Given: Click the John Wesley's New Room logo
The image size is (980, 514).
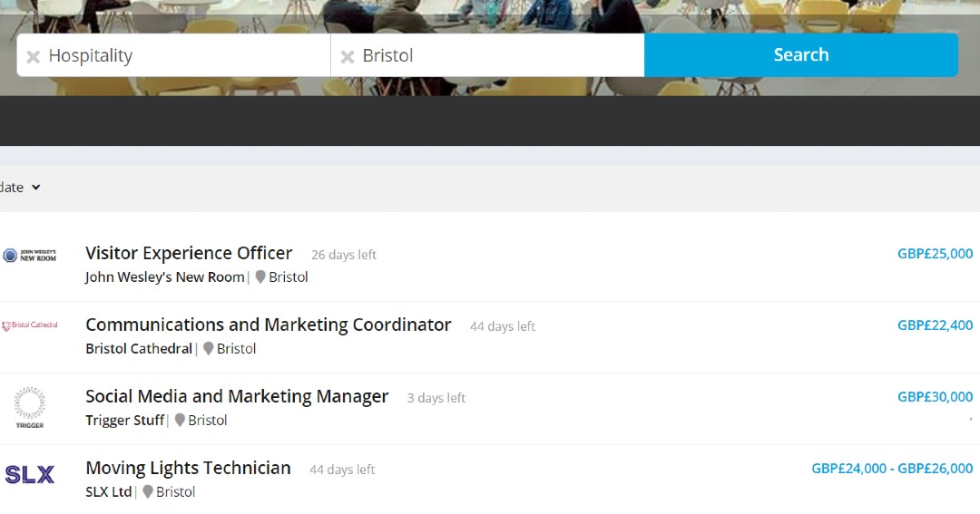Looking at the screenshot, I should (x=29, y=256).
